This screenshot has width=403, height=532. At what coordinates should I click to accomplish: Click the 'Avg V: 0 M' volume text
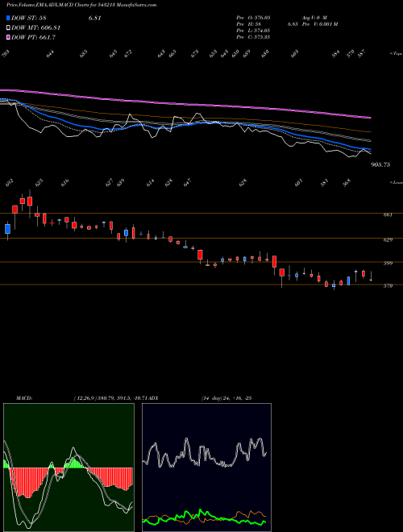[x=314, y=17]
